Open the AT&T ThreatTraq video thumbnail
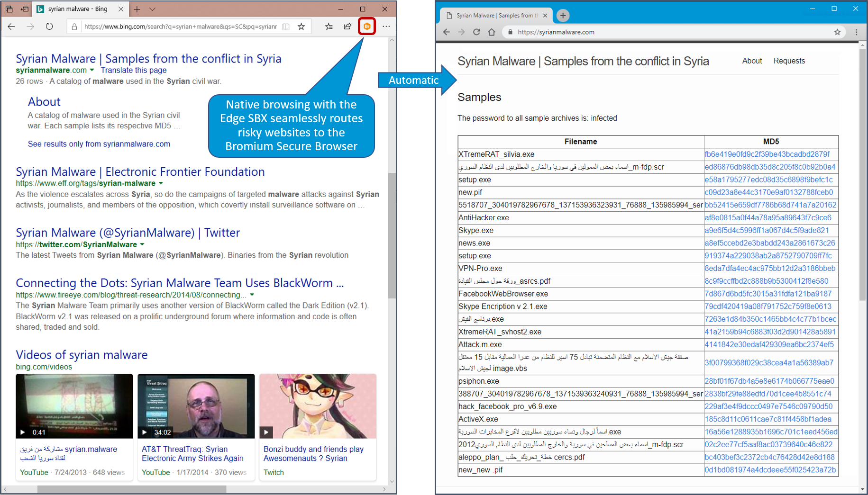868x495 pixels. click(196, 406)
